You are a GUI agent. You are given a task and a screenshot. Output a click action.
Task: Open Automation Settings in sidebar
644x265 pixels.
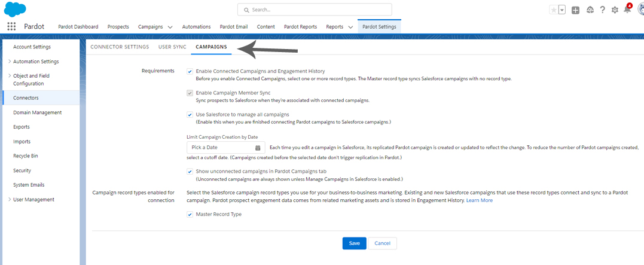(36, 62)
